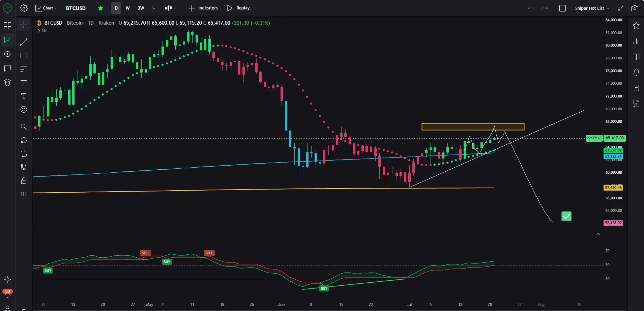Open the emoji sticker tool

[x=24, y=109]
